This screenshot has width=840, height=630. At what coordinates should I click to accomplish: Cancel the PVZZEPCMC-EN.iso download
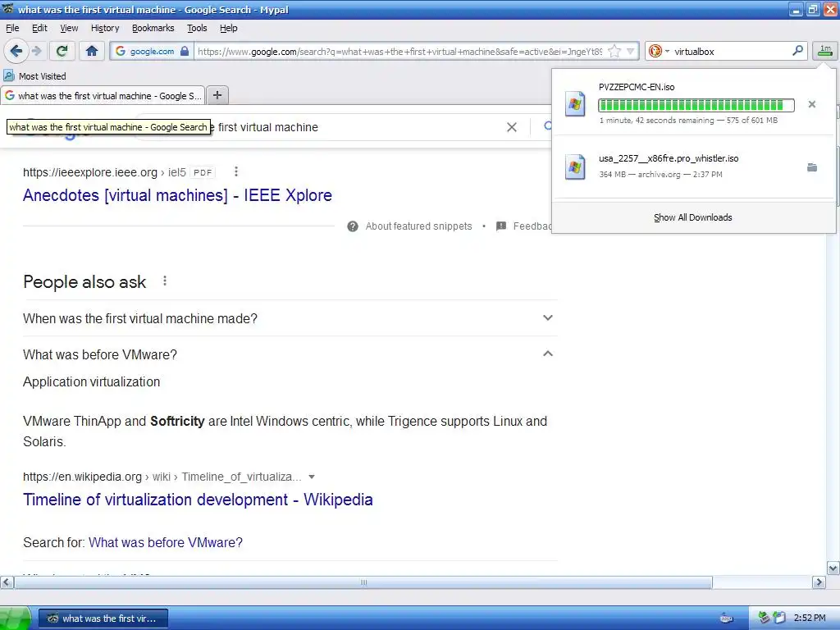811,104
